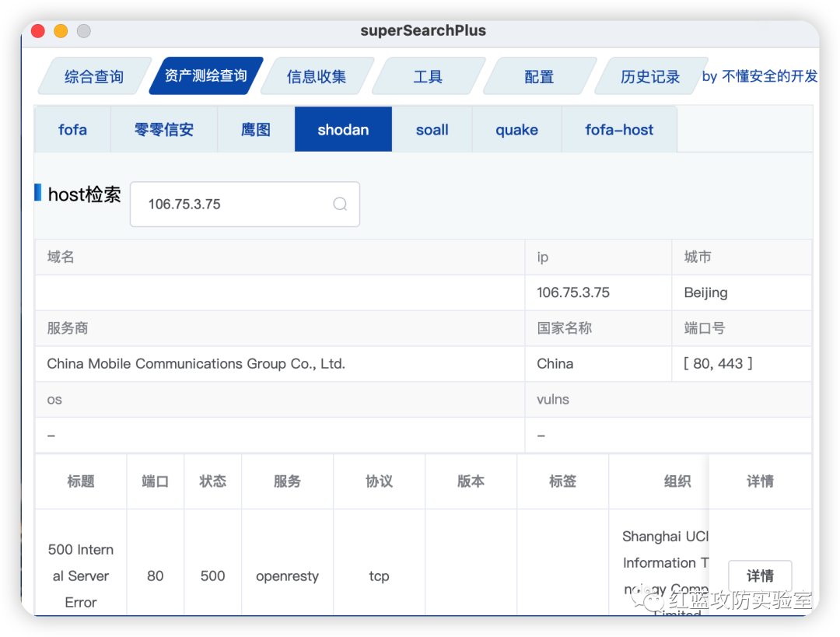
Task: Minimize the window using the yellow button
Action: pyautogui.click(x=61, y=31)
